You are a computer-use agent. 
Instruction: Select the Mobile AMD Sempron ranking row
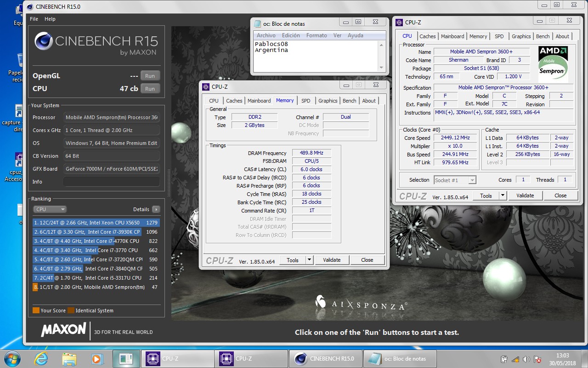[96, 287]
